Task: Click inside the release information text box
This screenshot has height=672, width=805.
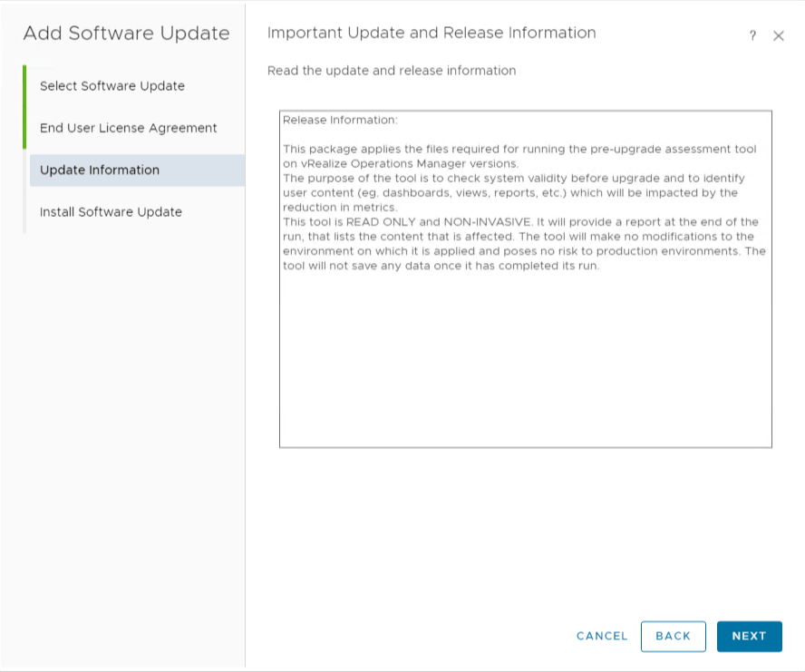Action: pos(525,279)
